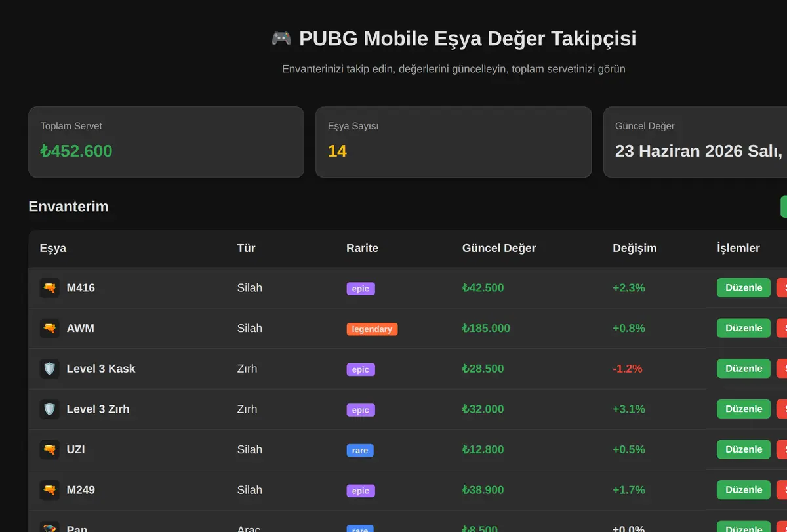Select the Level 3 Zırh name
787x532 pixels.
pyautogui.click(x=98, y=409)
